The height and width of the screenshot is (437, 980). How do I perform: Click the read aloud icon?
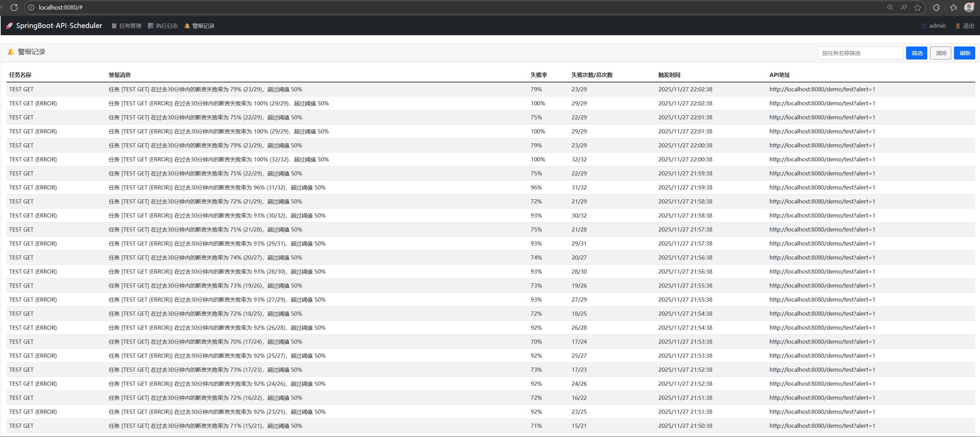coord(904,8)
